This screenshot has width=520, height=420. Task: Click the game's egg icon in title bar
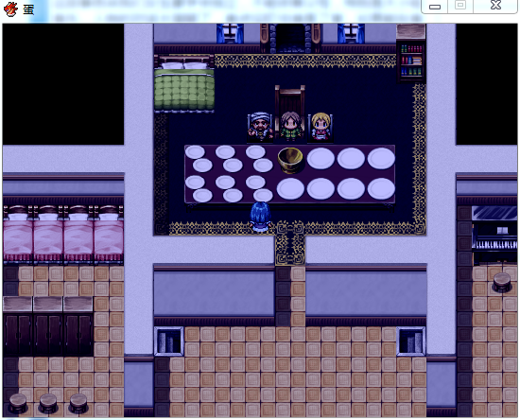coord(10,9)
